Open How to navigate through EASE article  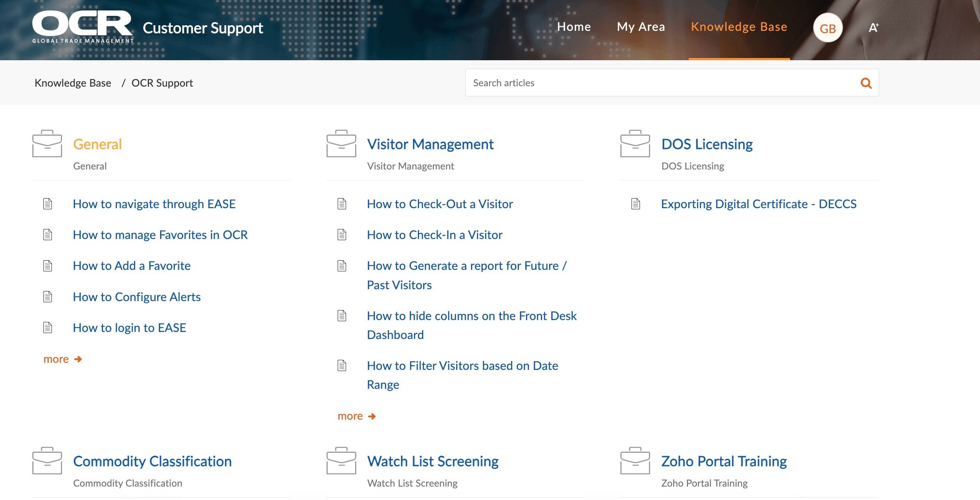(154, 204)
